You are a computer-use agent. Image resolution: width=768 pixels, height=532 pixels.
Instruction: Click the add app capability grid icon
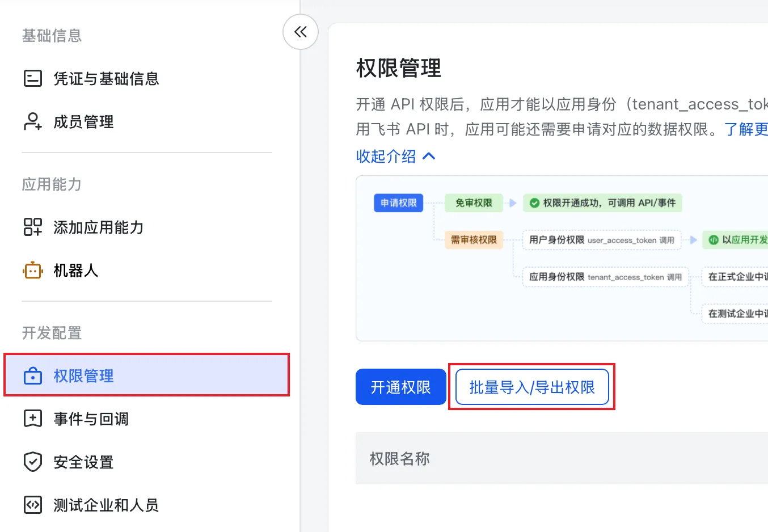(33, 227)
